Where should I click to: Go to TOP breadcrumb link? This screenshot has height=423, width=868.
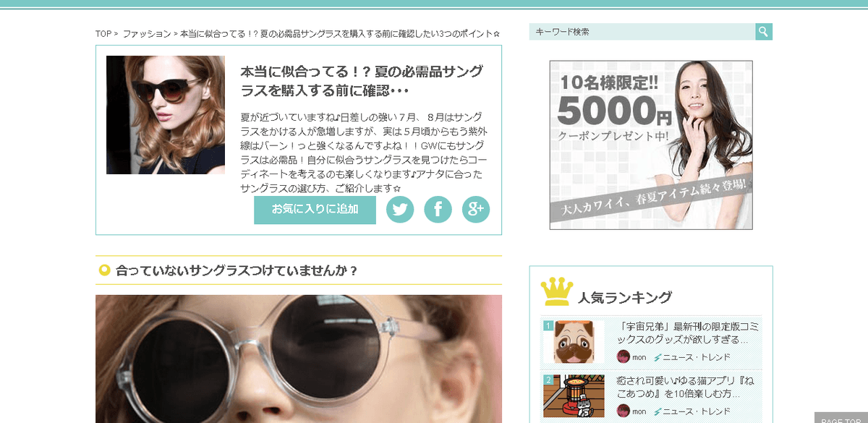point(103,34)
